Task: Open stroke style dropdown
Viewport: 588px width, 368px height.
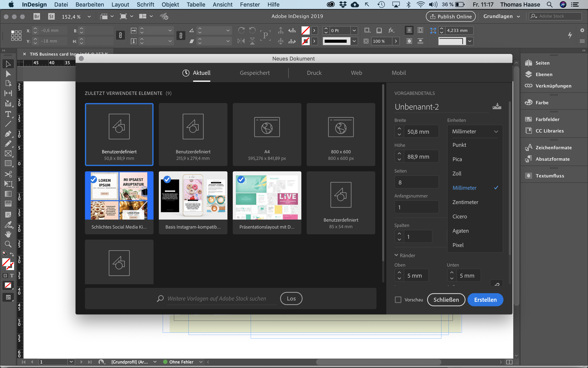Action: (x=354, y=41)
